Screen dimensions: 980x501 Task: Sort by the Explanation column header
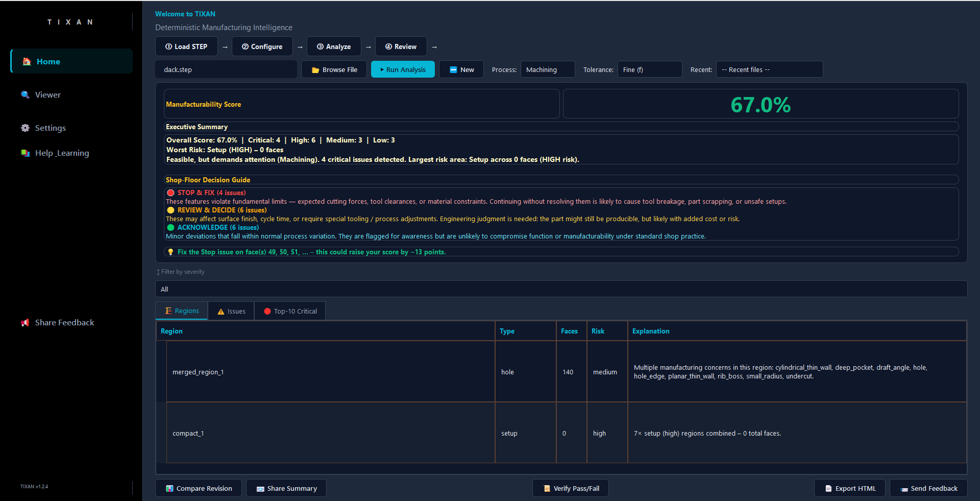point(797,331)
